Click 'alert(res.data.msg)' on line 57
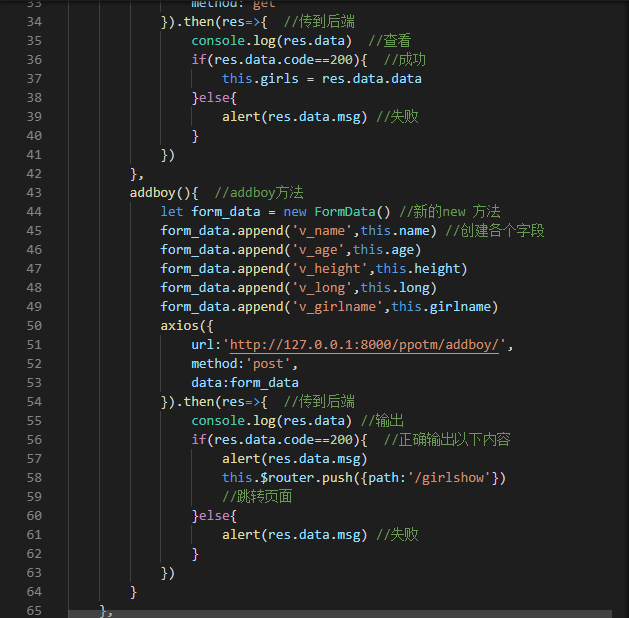Viewport: 629px width, 618px height. (295, 459)
